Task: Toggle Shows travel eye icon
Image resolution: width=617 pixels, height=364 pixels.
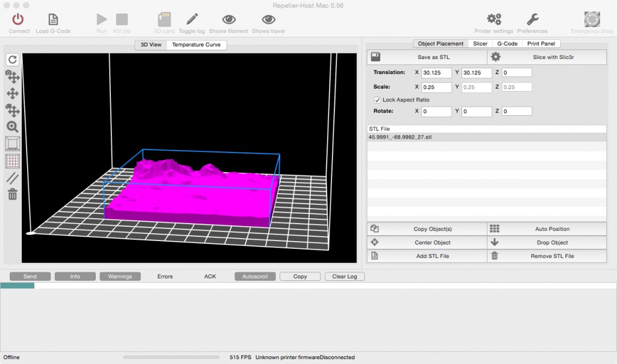Action: (x=269, y=19)
